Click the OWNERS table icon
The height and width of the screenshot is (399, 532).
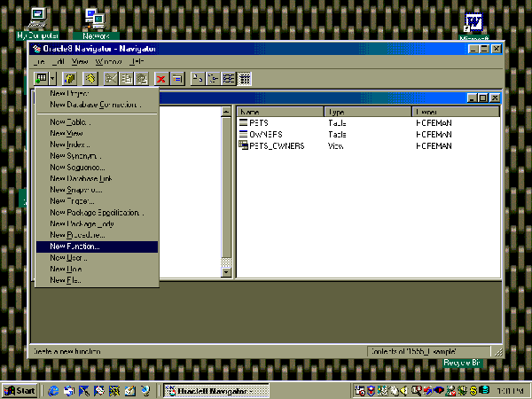coord(243,134)
